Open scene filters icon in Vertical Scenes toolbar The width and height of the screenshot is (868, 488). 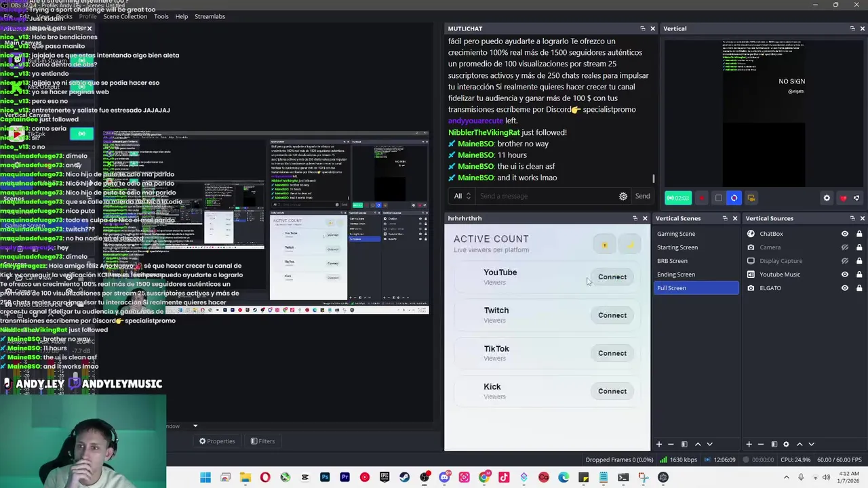pos(684,444)
